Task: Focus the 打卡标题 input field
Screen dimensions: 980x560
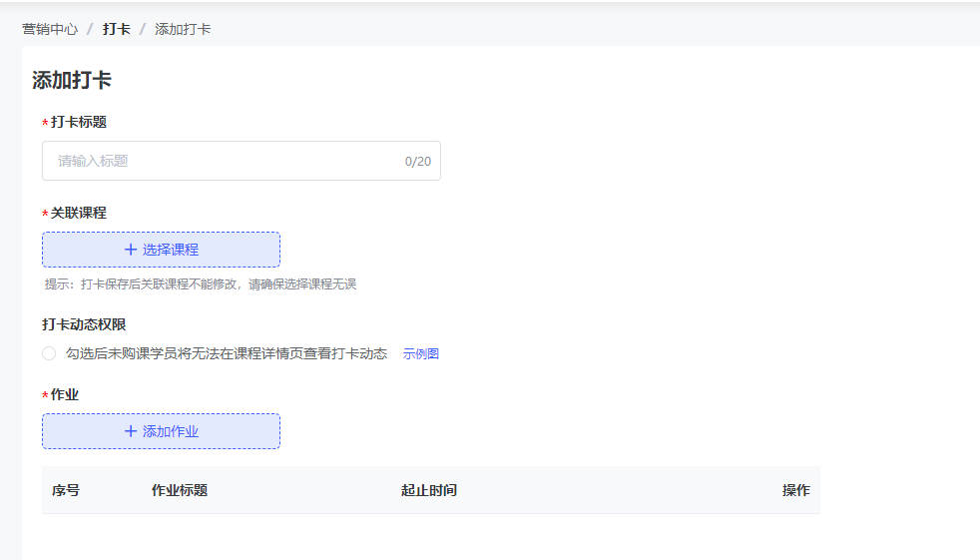Action: pyautogui.click(x=225, y=161)
